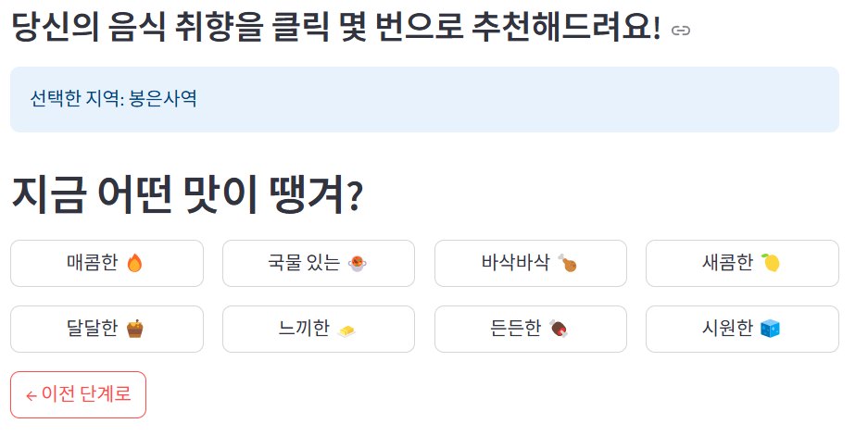868x436 pixels.
Task: Click the chicken drumstick emoji icon
Action: (568, 263)
